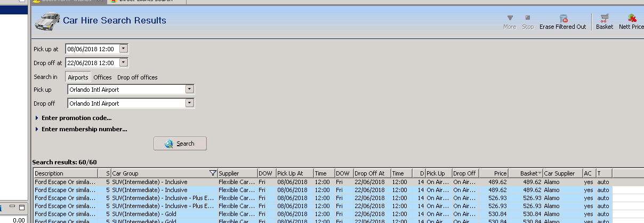This screenshot has width=644, height=223.
Task: Open the Drop off at date dropdown
Action: (124, 62)
